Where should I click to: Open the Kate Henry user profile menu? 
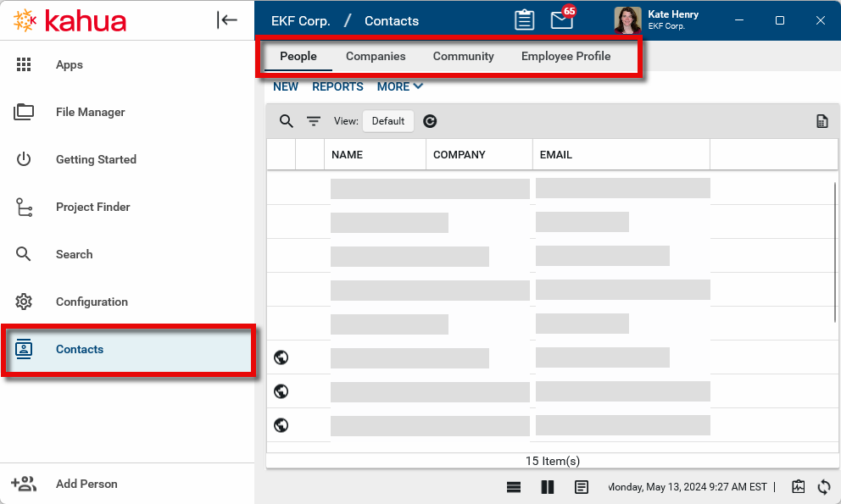659,20
